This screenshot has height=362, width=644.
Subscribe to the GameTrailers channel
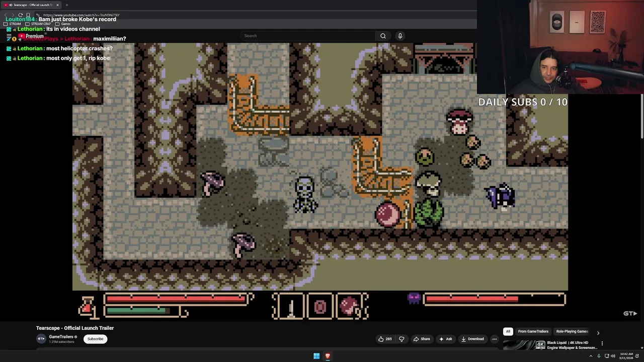95,339
